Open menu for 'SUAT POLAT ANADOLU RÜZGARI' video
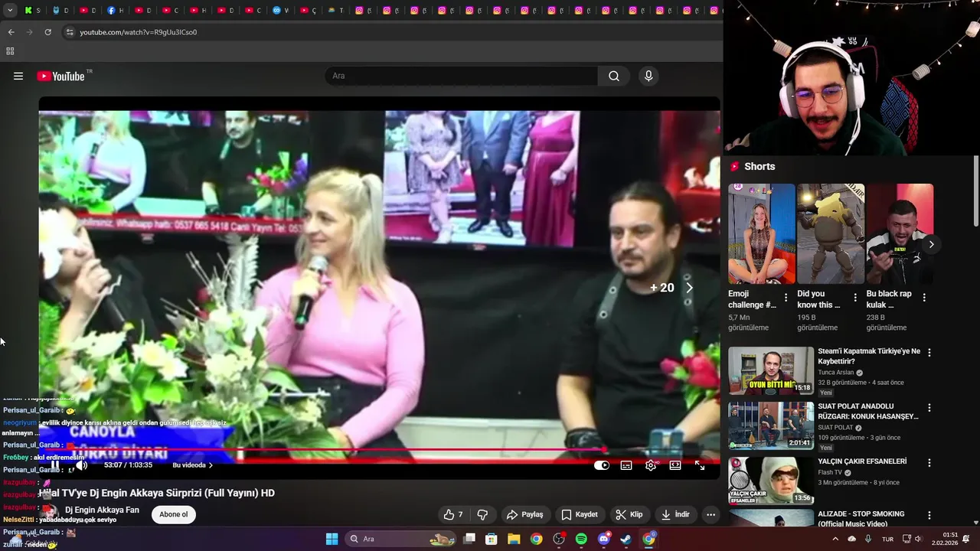The width and height of the screenshot is (980, 551). (929, 408)
